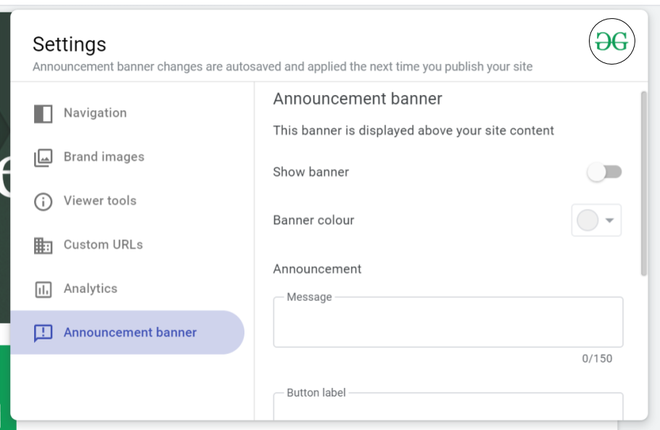Open the Banner colour dropdown arrow
Screen dimensions: 660x430
[610, 221]
